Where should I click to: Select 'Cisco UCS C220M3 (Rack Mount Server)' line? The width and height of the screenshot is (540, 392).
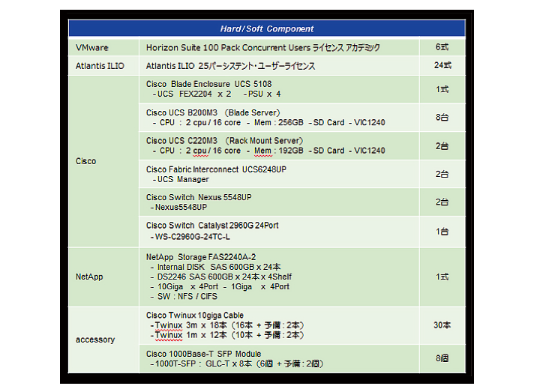tap(224, 141)
